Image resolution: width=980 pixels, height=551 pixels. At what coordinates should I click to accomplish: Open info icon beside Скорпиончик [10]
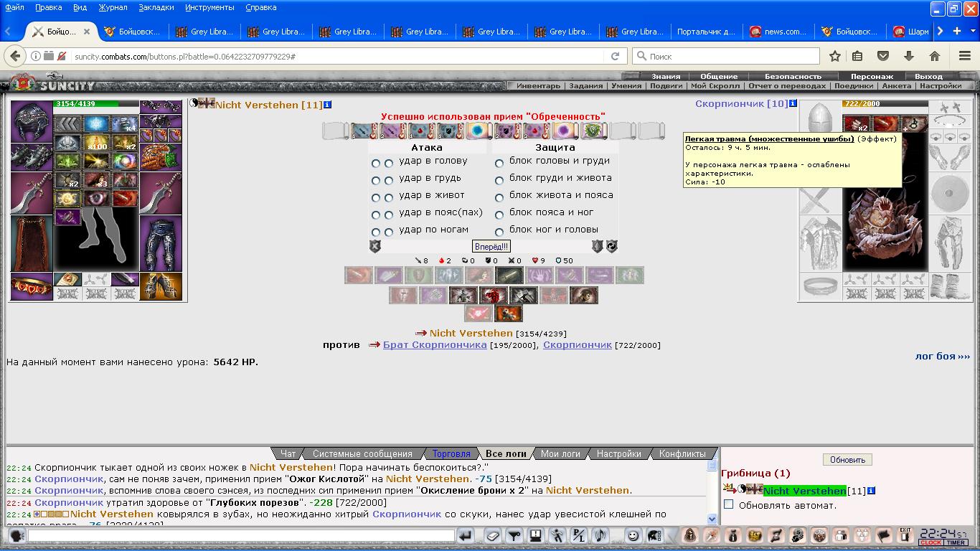tap(793, 104)
